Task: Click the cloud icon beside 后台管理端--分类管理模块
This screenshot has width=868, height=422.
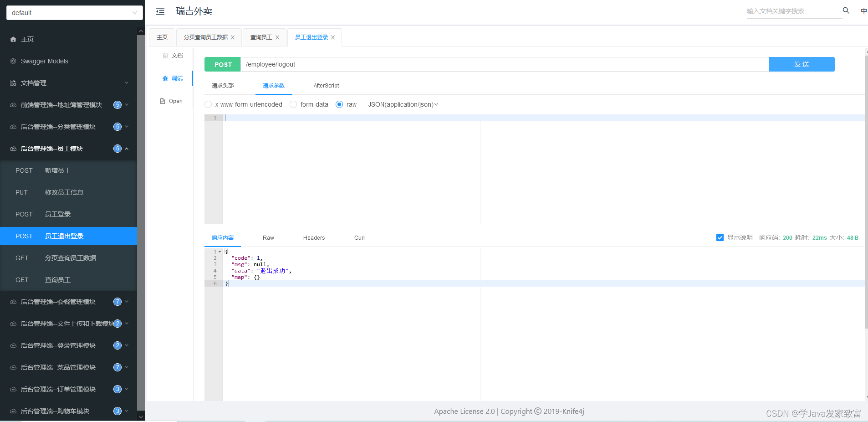Action: pos(13,127)
